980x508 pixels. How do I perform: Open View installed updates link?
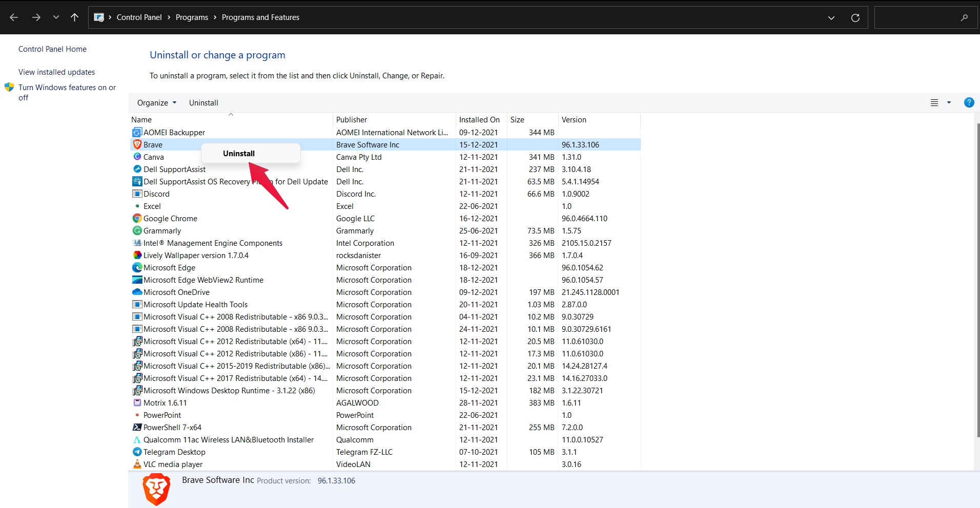point(56,72)
